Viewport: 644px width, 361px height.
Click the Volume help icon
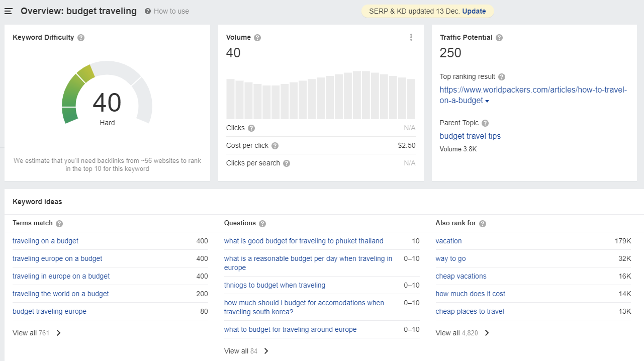(257, 37)
